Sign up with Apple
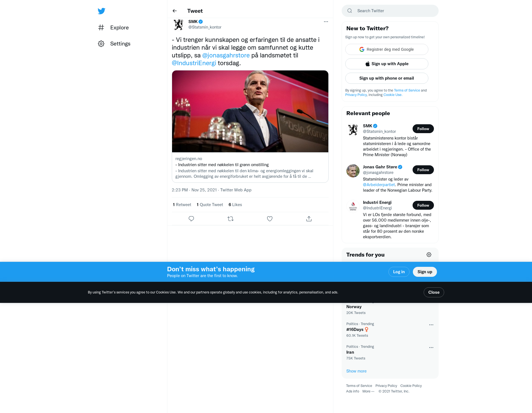Viewport: 532px width, 413px height. (387, 64)
